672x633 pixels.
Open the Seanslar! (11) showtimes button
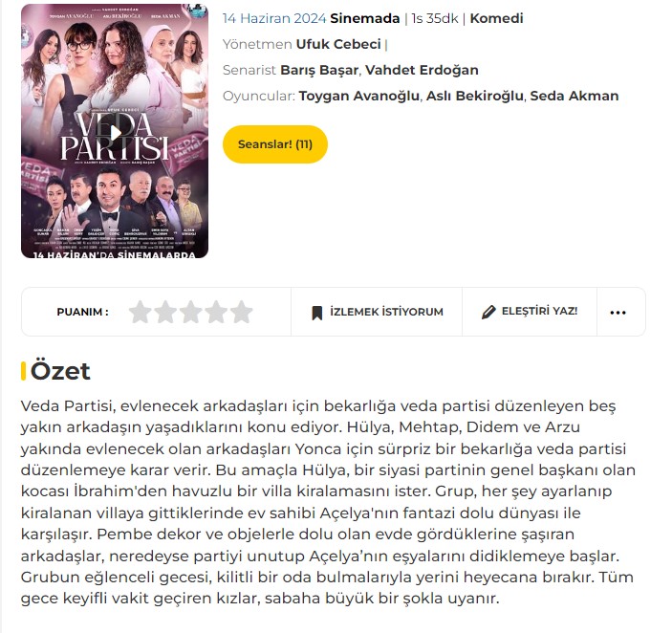(x=275, y=144)
